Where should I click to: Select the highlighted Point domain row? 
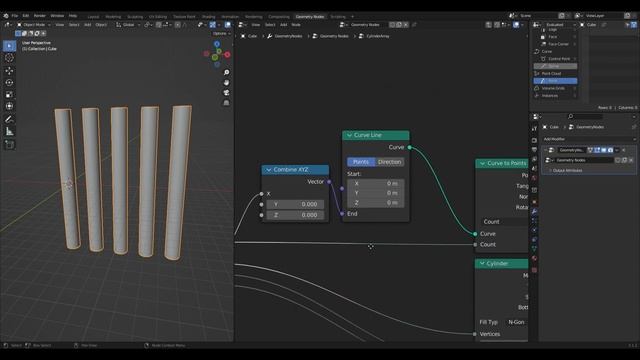pos(555,81)
